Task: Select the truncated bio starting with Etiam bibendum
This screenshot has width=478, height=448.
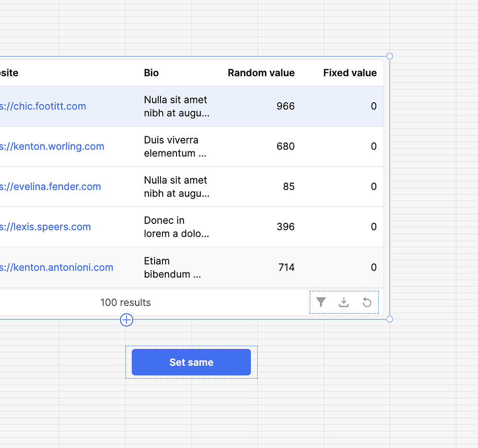Action: point(173,267)
